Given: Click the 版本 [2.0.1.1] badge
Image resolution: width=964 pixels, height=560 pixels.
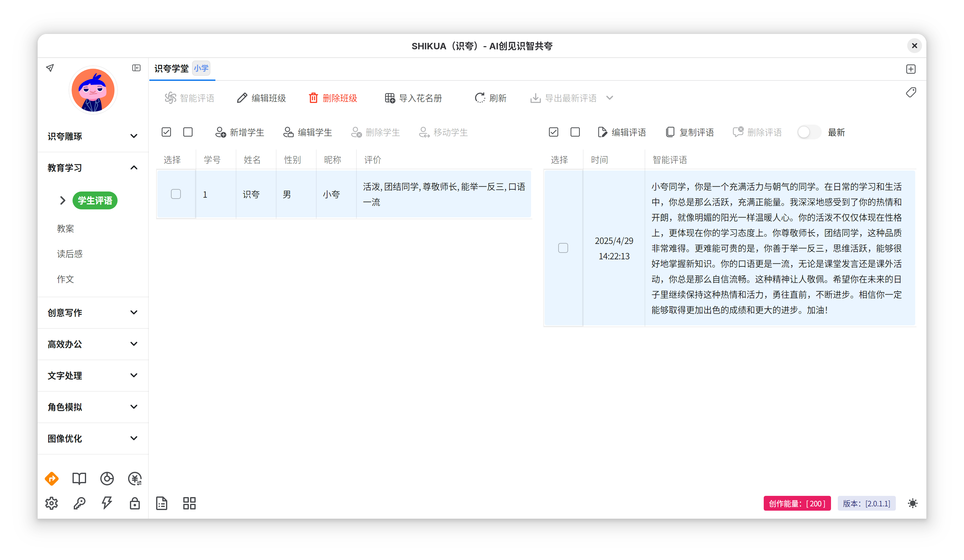Looking at the screenshot, I should coord(866,504).
